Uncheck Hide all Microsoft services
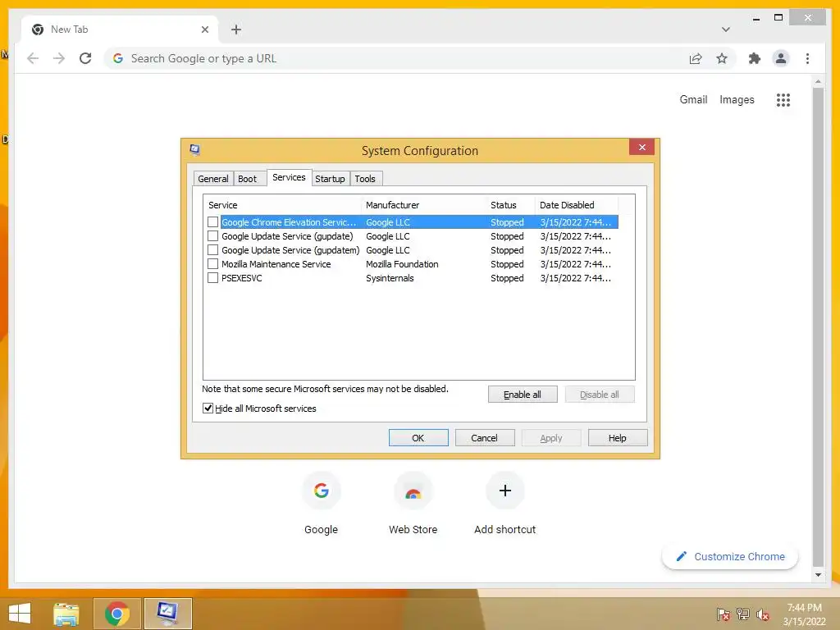840x630 pixels. click(208, 409)
